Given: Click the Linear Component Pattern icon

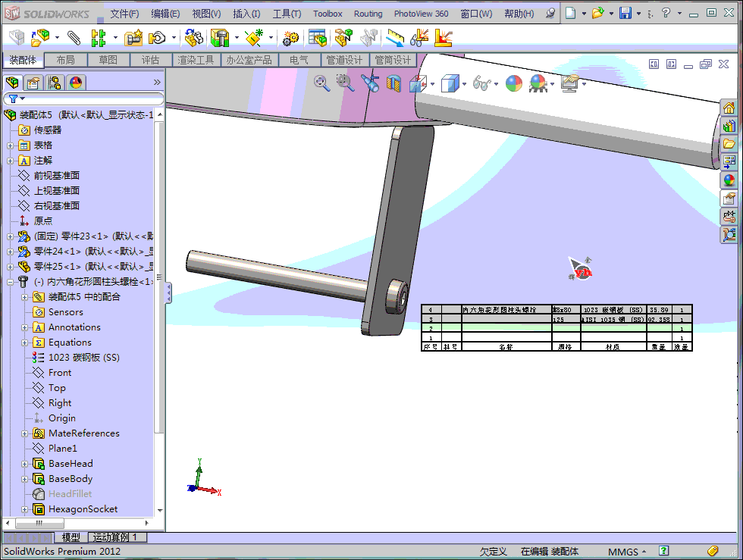Looking at the screenshot, I should (98, 38).
